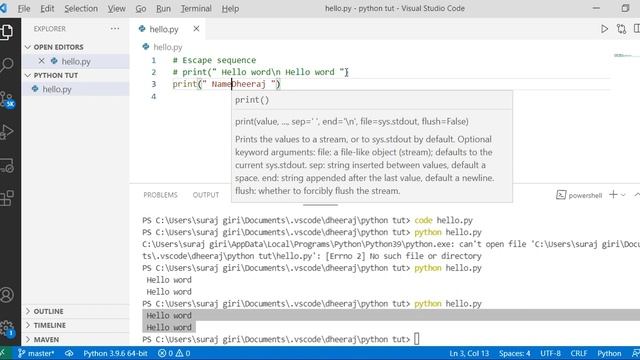Close the hello.py editor tab
Image resolution: width=640 pixels, height=360 pixels.
pos(196,29)
